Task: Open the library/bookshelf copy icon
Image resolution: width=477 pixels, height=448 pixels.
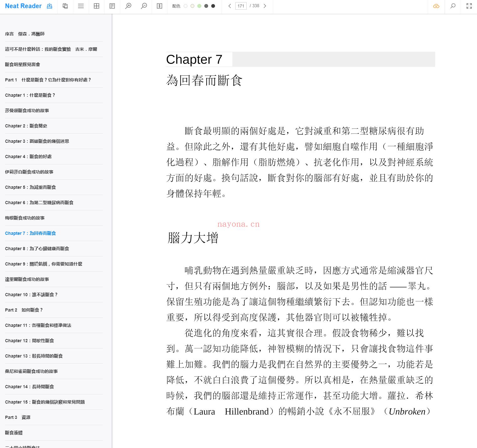Action: (65, 6)
